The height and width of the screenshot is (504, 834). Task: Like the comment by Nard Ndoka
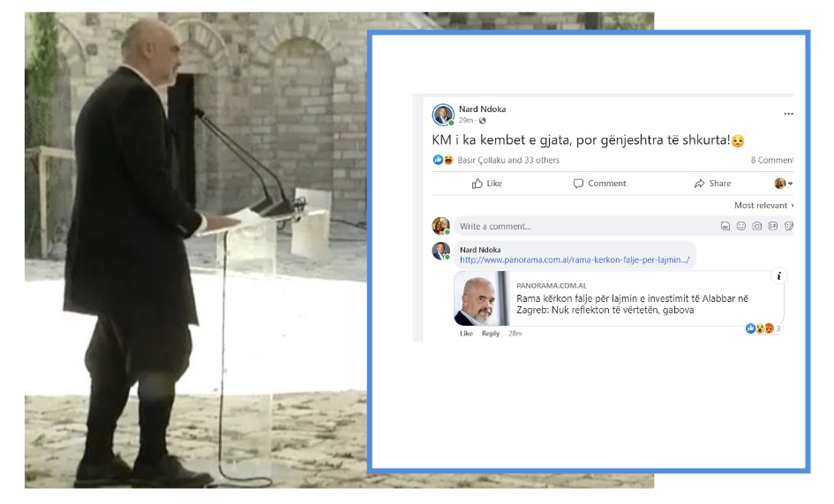click(466, 334)
